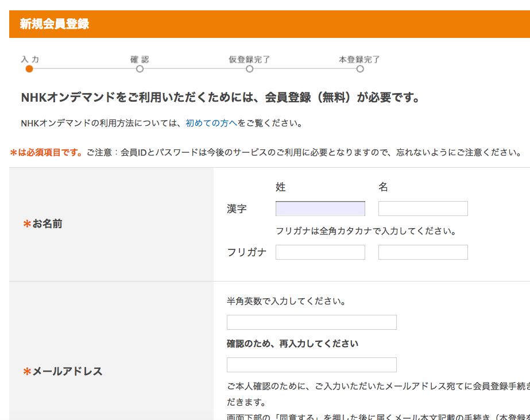Click the フリガナ given name input field
The width and height of the screenshot is (530, 420).
coord(423,252)
